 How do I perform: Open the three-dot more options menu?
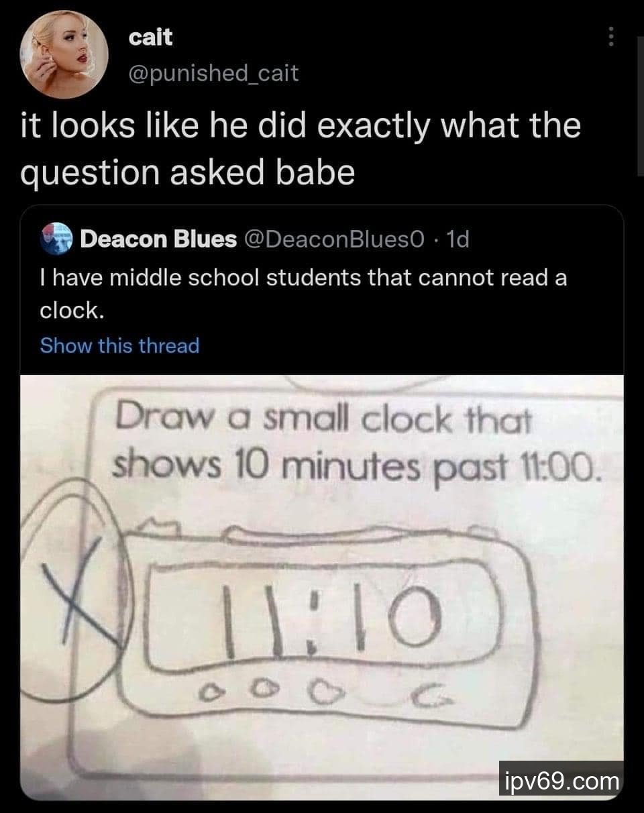(x=610, y=36)
